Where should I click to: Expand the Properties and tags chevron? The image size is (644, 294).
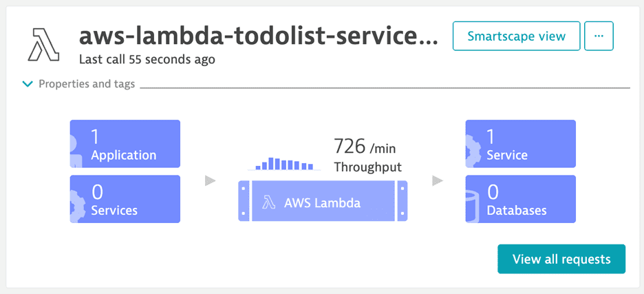point(28,84)
